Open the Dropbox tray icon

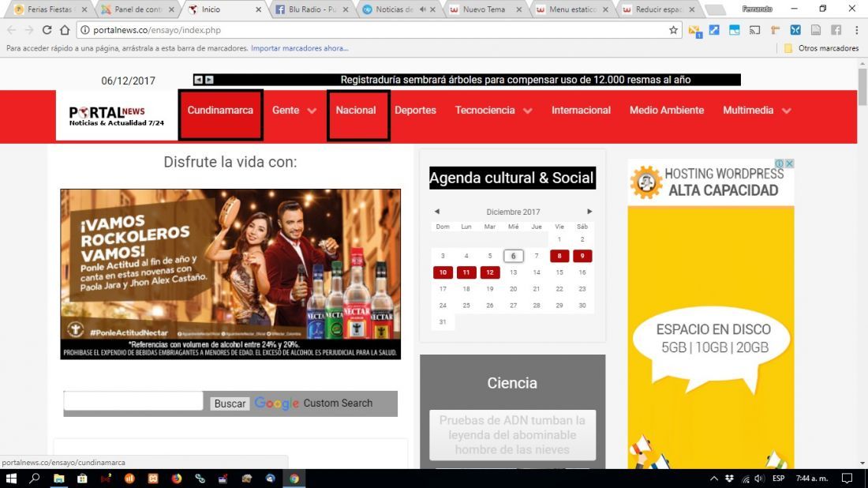[x=730, y=479]
